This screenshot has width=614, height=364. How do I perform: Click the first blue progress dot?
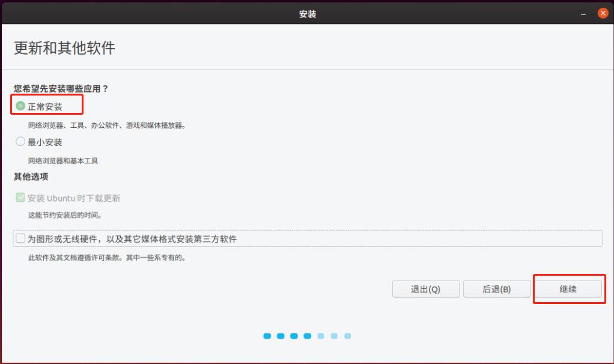[267, 336]
